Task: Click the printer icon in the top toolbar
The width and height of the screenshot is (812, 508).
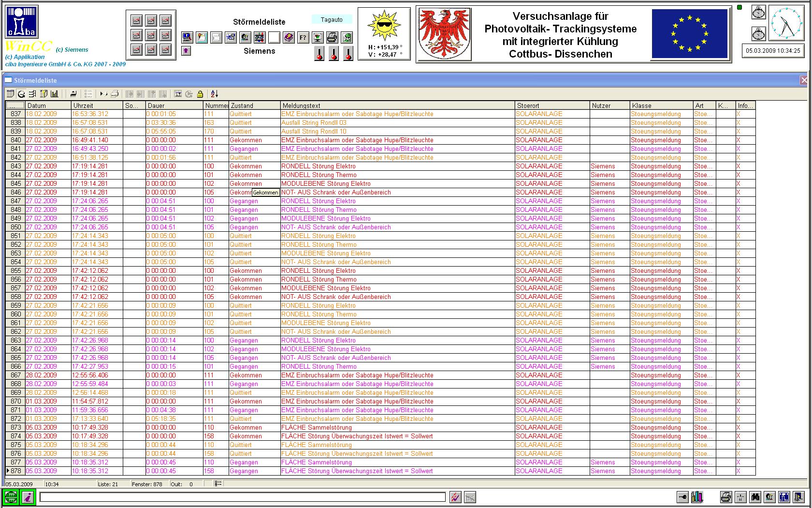Action: point(332,37)
